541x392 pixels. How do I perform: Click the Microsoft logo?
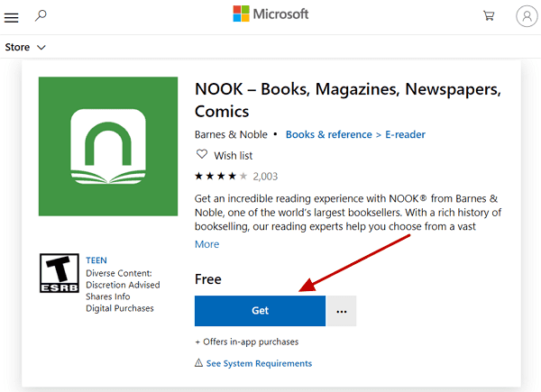tap(270, 14)
